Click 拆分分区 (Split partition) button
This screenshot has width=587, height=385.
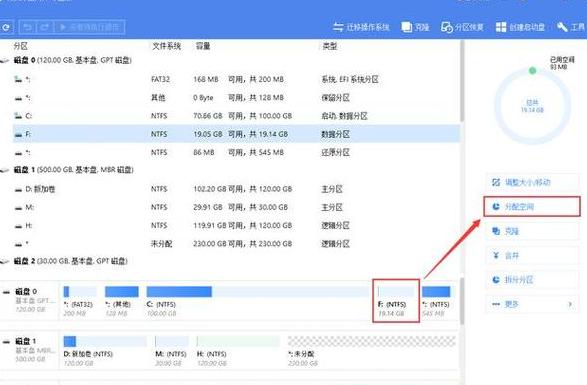click(x=532, y=280)
